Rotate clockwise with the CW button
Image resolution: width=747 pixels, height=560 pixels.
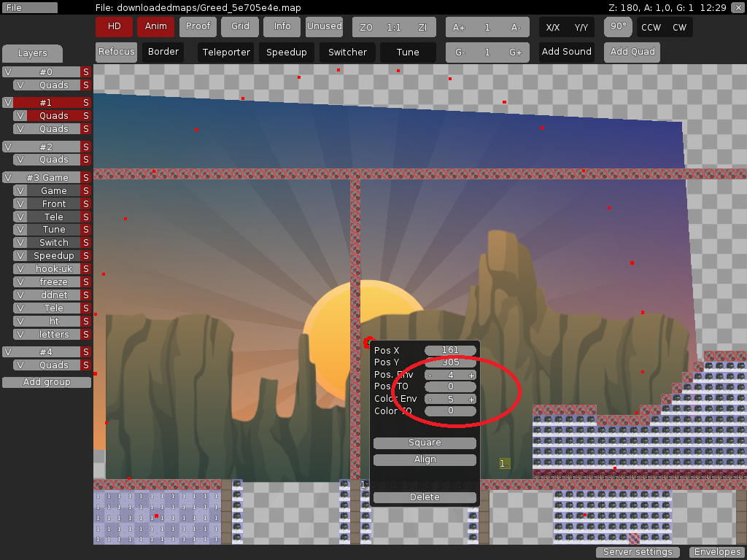(679, 27)
